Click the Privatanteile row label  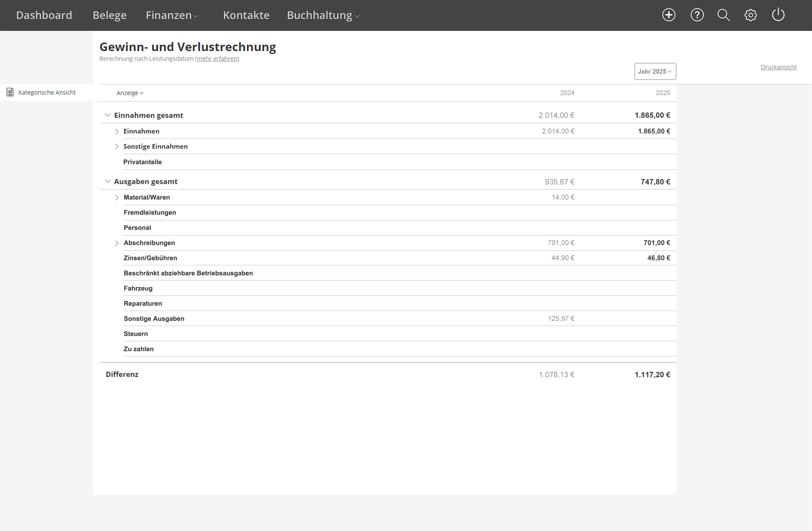(x=142, y=162)
